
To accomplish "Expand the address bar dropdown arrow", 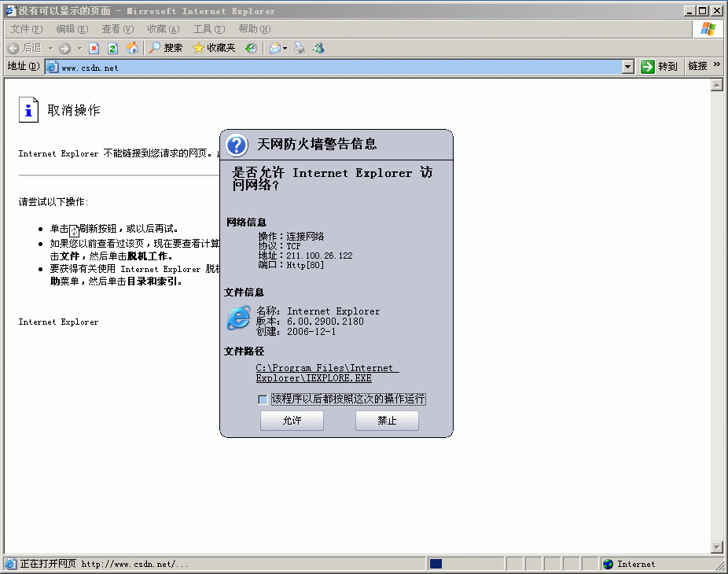I will coord(627,67).
